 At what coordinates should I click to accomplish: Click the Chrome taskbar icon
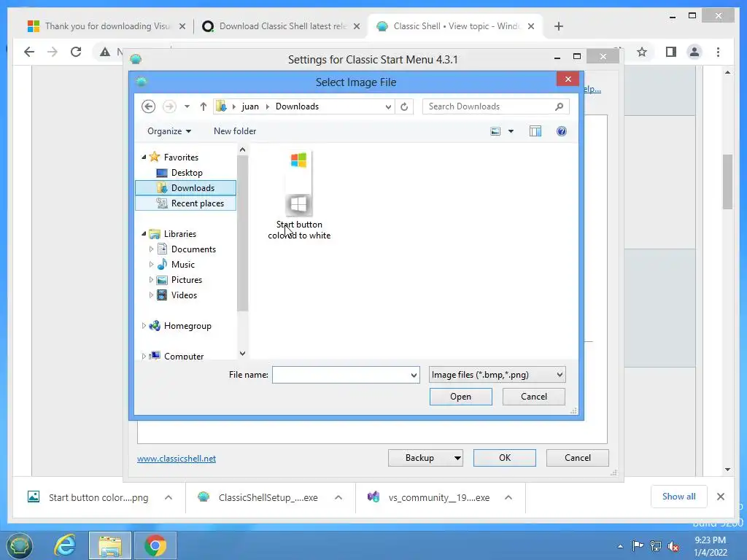point(155,545)
